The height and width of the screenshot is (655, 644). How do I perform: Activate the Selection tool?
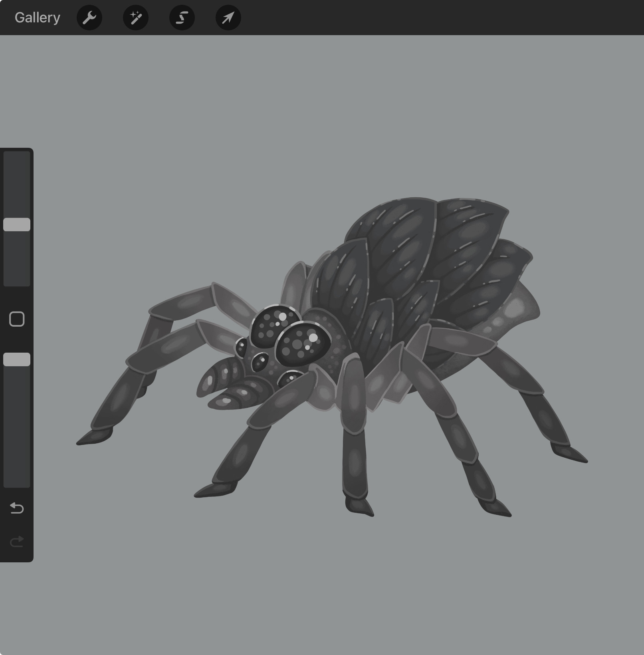182,18
